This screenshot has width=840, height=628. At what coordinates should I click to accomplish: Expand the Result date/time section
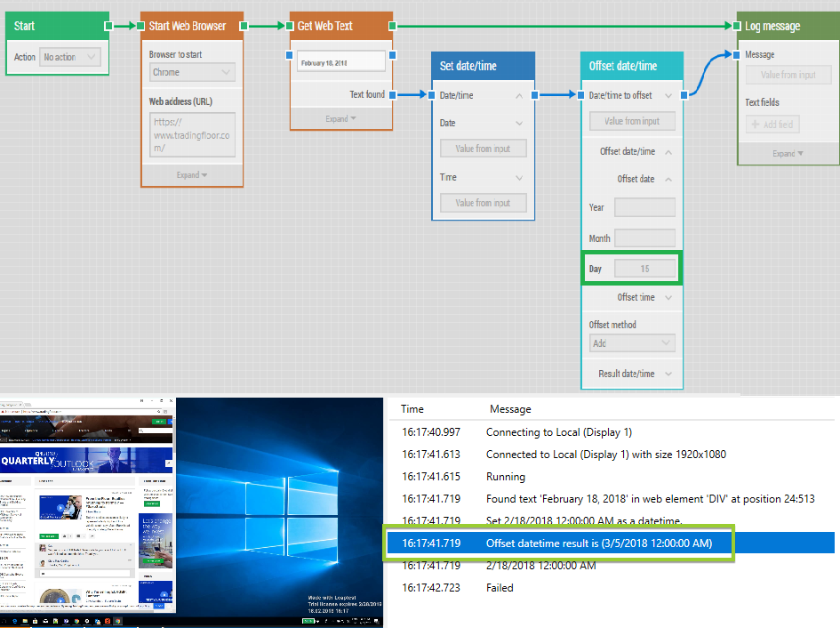click(668, 374)
